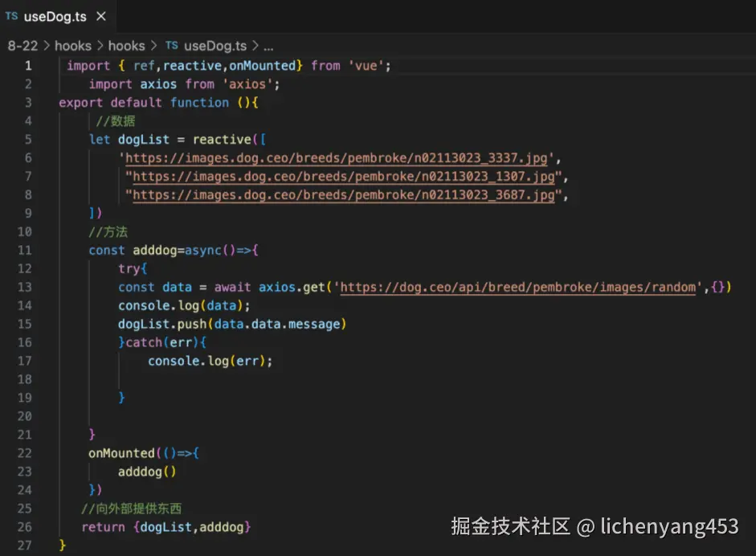756x556 pixels.
Task: Click 'export default function' declaration
Action: (x=158, y=103)
